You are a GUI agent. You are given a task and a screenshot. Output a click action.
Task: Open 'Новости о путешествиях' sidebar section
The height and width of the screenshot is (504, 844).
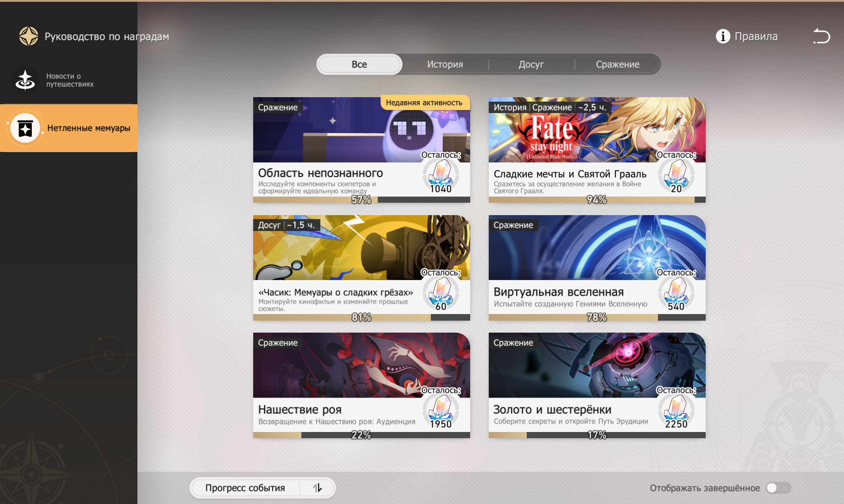(68, 80)
